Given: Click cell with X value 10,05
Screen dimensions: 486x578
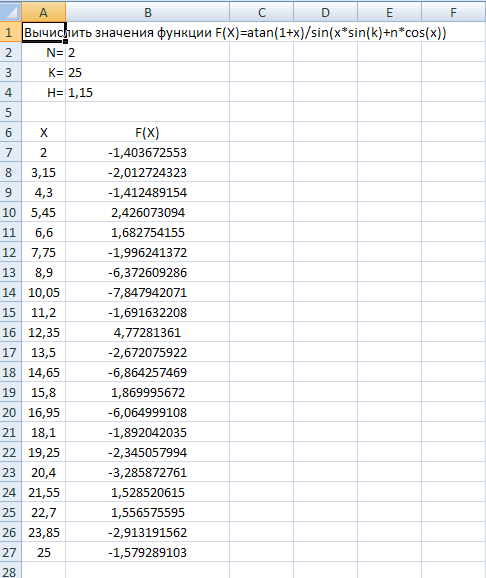Looking at the screenshot, I should click(x=44, y=292).
